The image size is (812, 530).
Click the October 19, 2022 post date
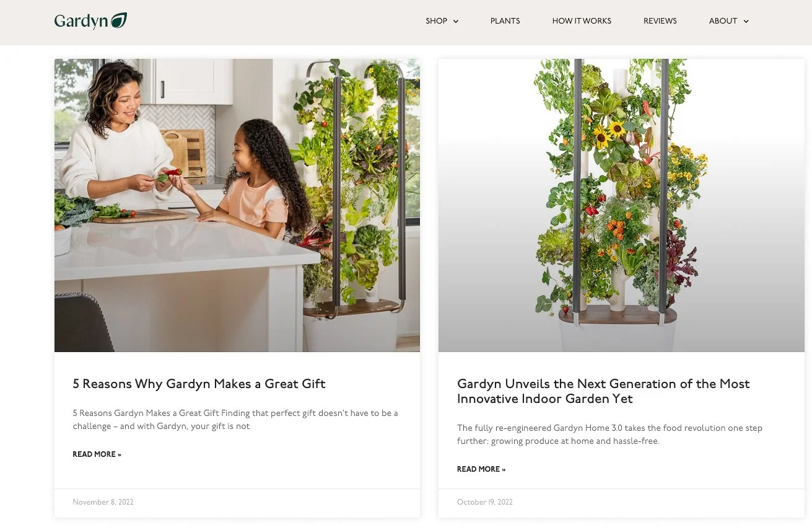(485, 502)
